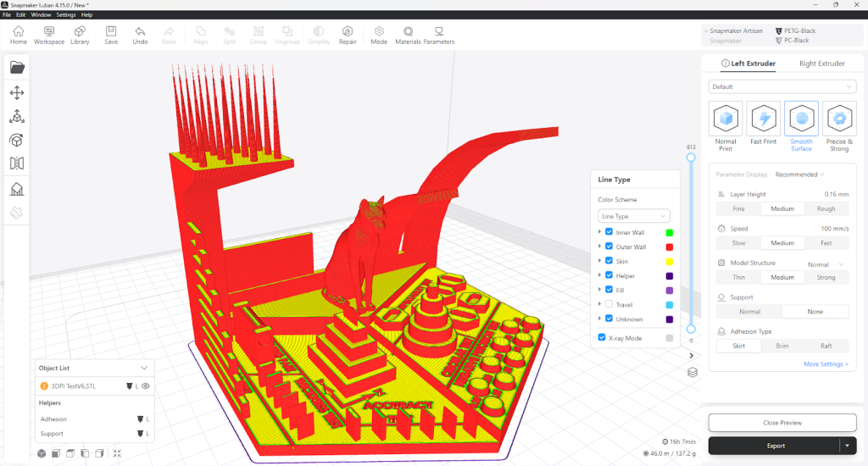Click the top handle of layer slider

[691, 158]
